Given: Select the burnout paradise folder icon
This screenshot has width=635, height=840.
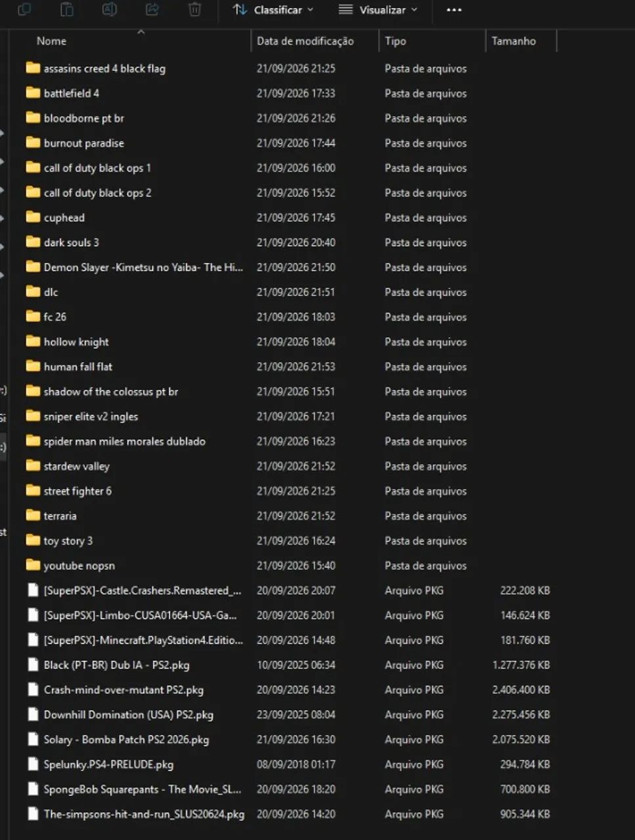Looking at the screenshot, I should point(33,142).
